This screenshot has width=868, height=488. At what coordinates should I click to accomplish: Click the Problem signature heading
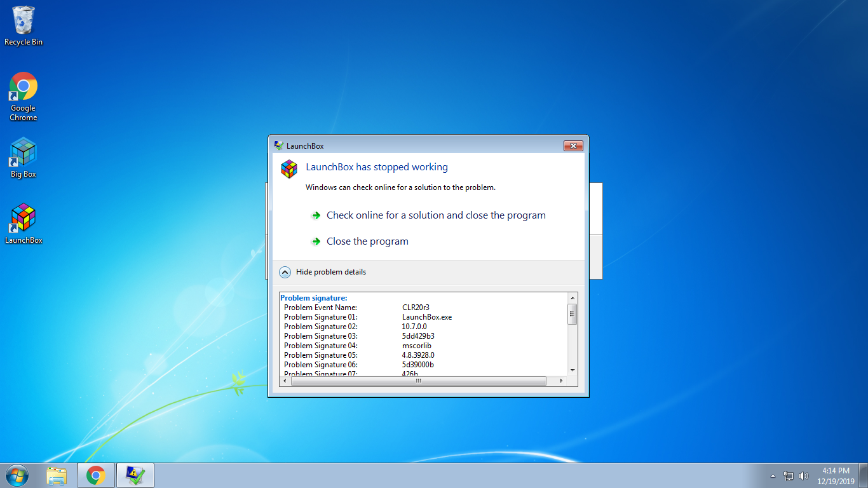313,298
